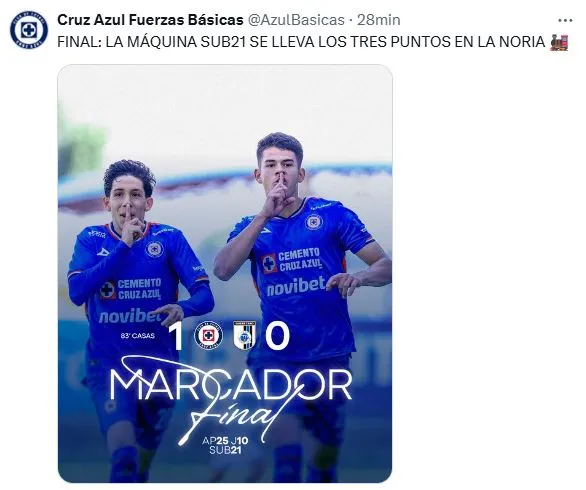The height and width of the screenshot is (490, 586).
Task: Click the MARCADOR title in the image
Action: point(231,385)
